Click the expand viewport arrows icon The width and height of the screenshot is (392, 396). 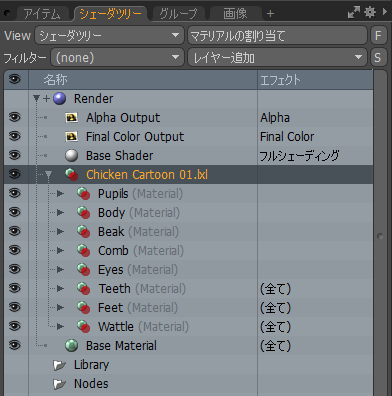(354, 12)
